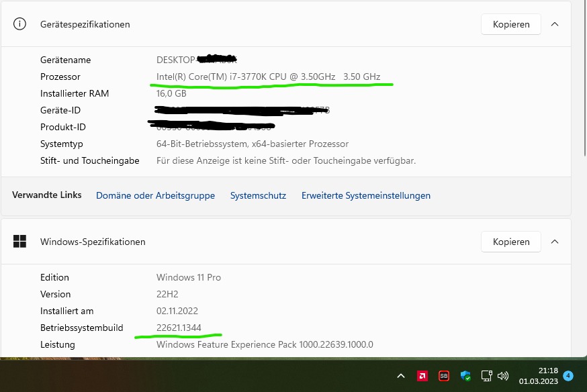Open the red SB tray icon
This screenshot has height=392, width=587.
point(444,376)
